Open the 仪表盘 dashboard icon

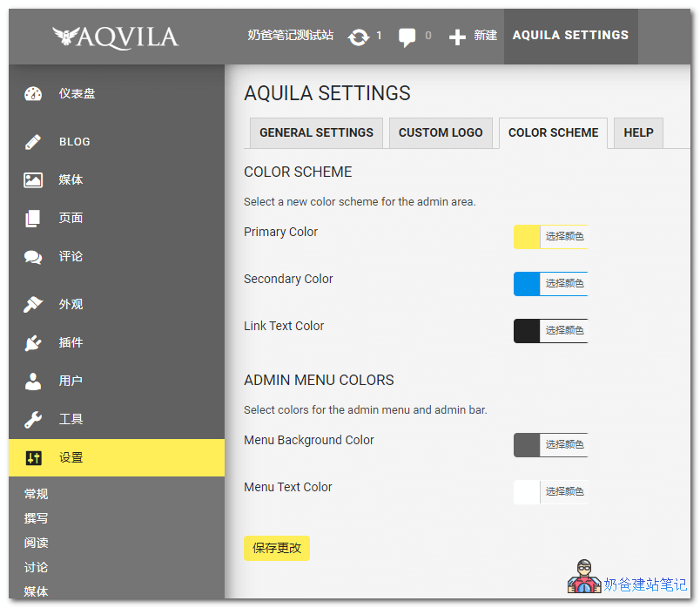tap(32, 93)
